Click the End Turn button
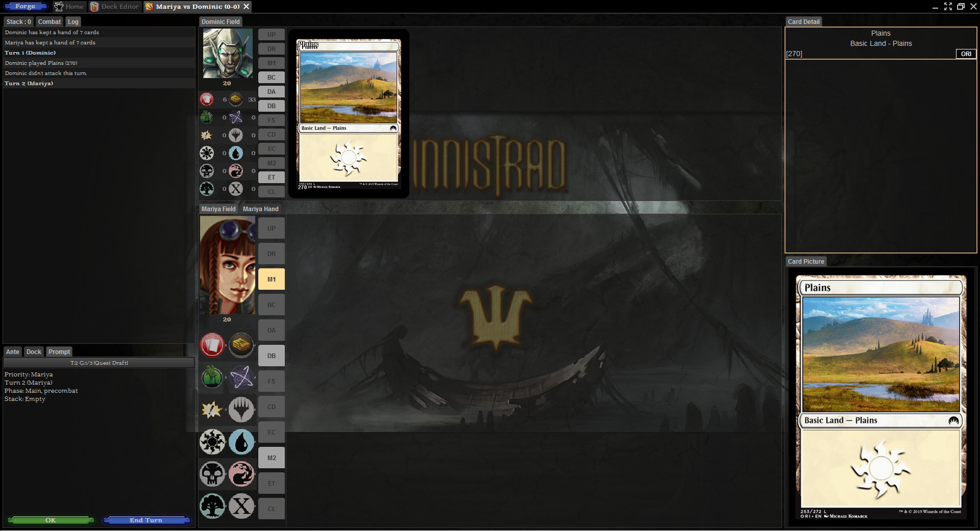The image size is (980, 531). coord(146,520)
